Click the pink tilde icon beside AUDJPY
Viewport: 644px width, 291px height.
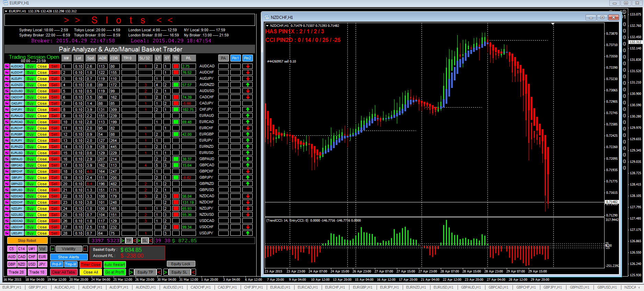coord(7,79)
